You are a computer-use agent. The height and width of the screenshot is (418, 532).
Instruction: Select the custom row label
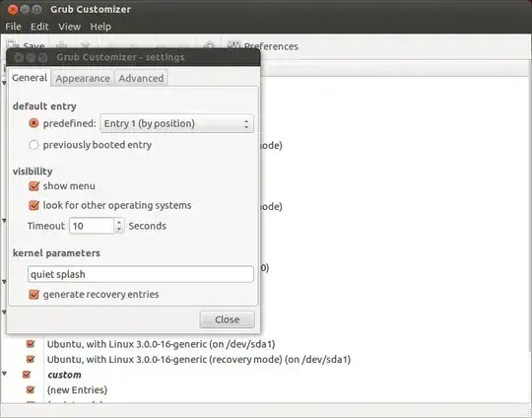click(x=64, y=375)
